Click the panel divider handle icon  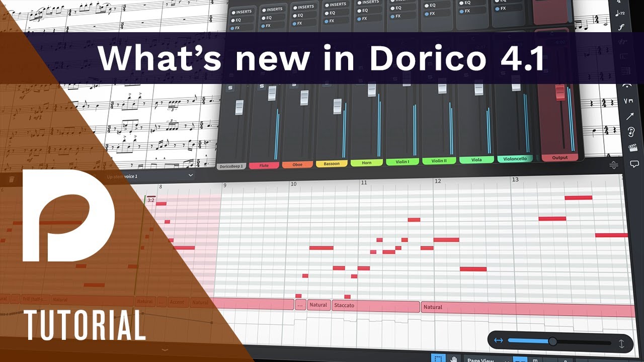pyautogui.click(x=613, y=165)
